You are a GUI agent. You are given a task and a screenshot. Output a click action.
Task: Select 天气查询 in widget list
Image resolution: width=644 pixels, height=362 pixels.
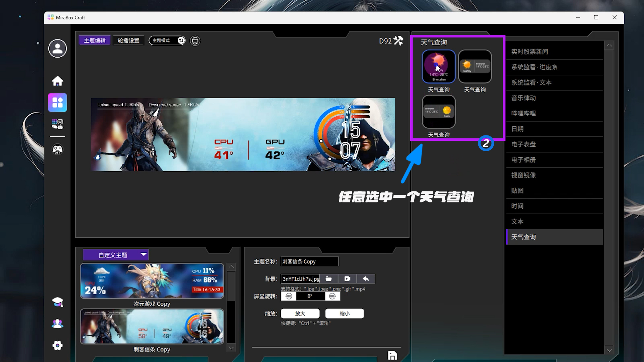[554, 237]
